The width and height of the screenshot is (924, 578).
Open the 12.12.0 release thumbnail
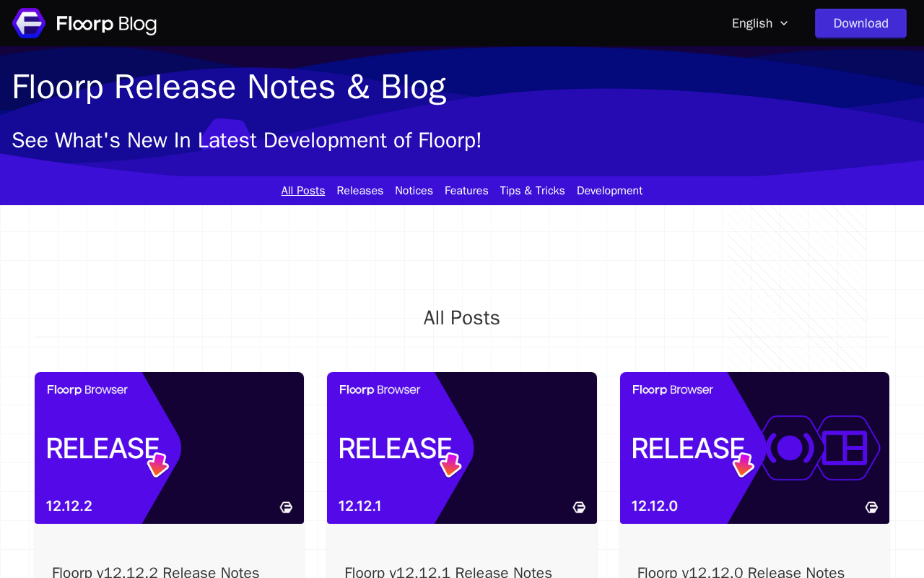tap(754, 448)
